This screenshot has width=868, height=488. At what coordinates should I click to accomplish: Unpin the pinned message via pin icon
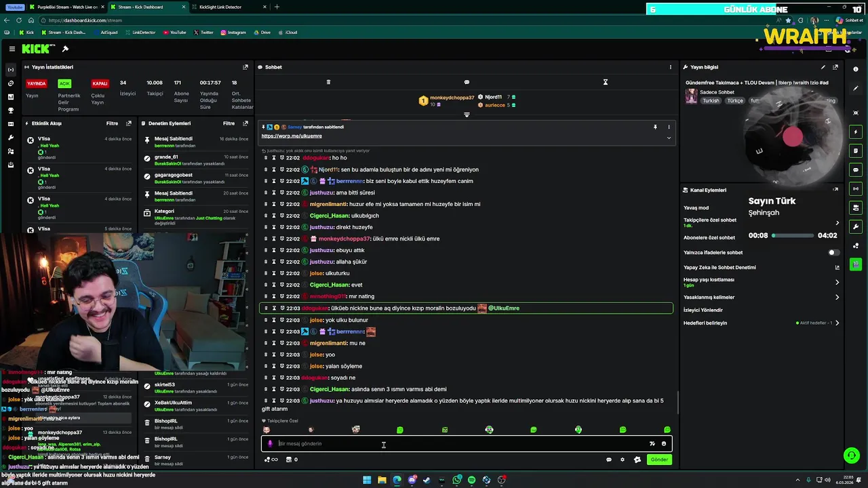[655, 127]
